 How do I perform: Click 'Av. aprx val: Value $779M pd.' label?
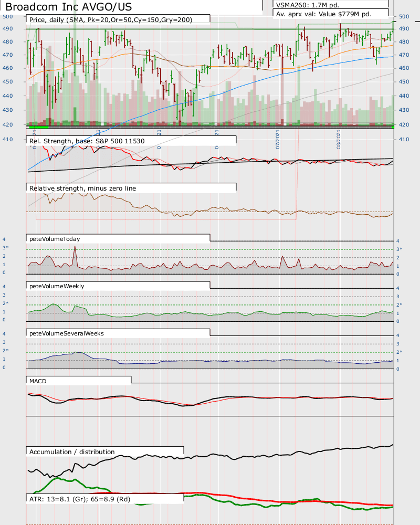[323, 14]
